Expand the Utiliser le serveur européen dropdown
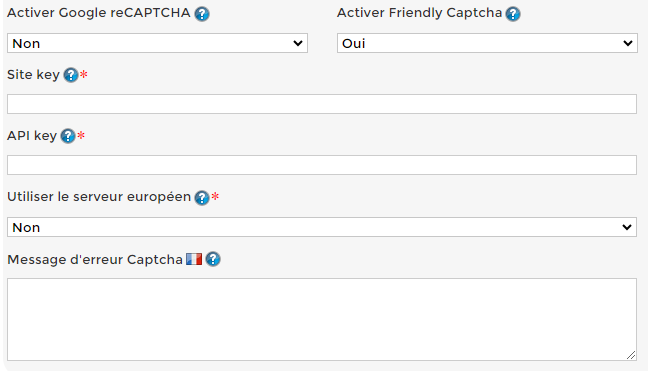The image size is (648, 371). (x=322, y=227)
